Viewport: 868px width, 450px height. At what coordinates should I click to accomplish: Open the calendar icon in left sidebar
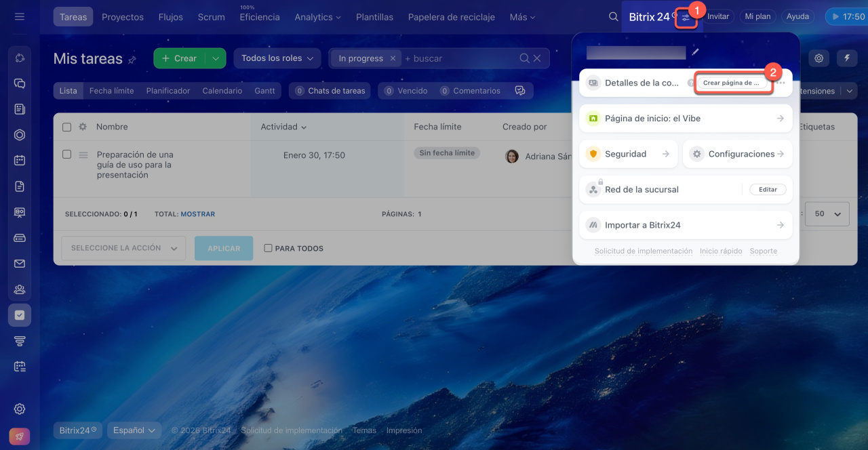[x=20, y=161]
